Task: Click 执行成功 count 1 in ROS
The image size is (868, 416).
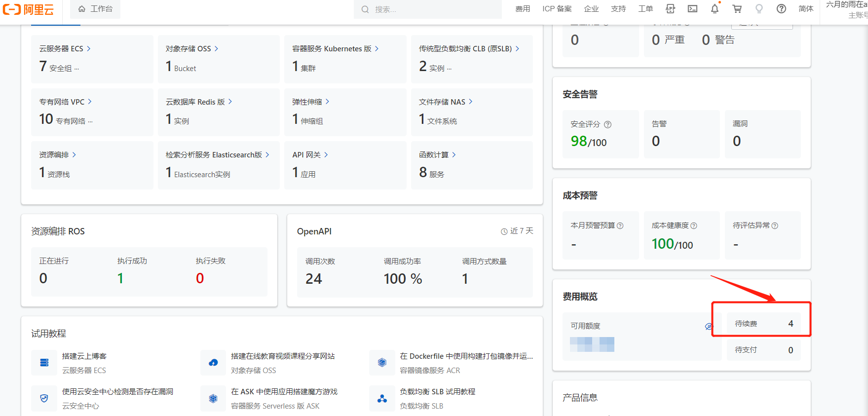Action: [120, 278]
